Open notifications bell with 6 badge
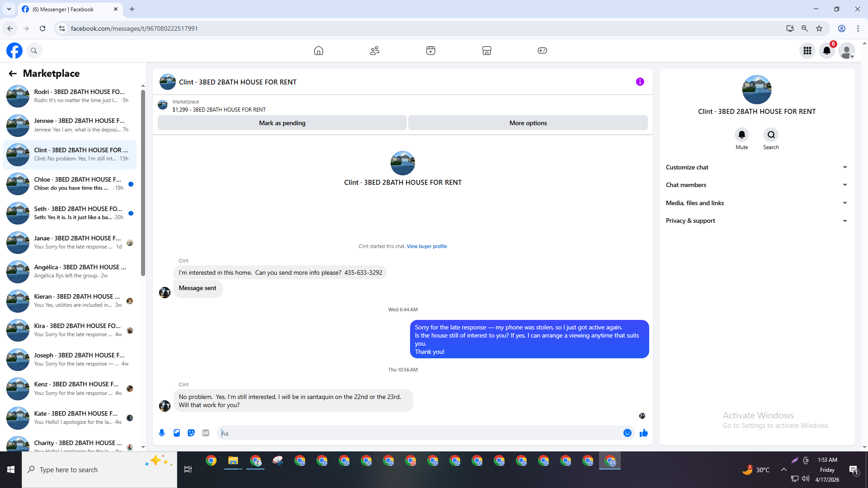Viewport: 868px width, 488px height. pyautogui.click(x=827, y=51)
